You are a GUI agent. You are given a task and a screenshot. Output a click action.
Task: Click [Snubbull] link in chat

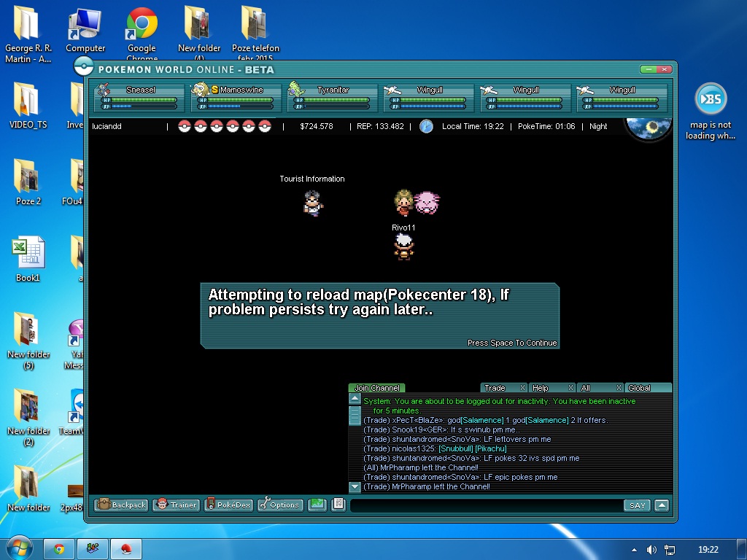(x=455, y=448)
